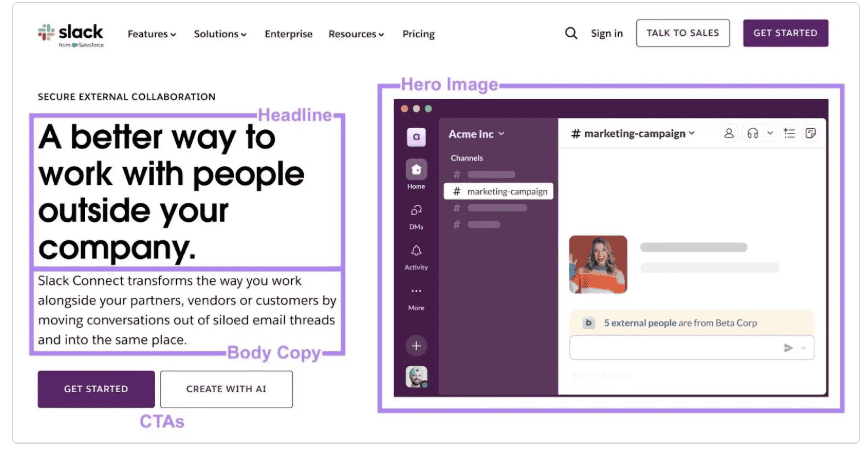The width and height of the screenshot is (865, 449).
Task: Open the search magnifier icon
Action: [x=571, y=34]
